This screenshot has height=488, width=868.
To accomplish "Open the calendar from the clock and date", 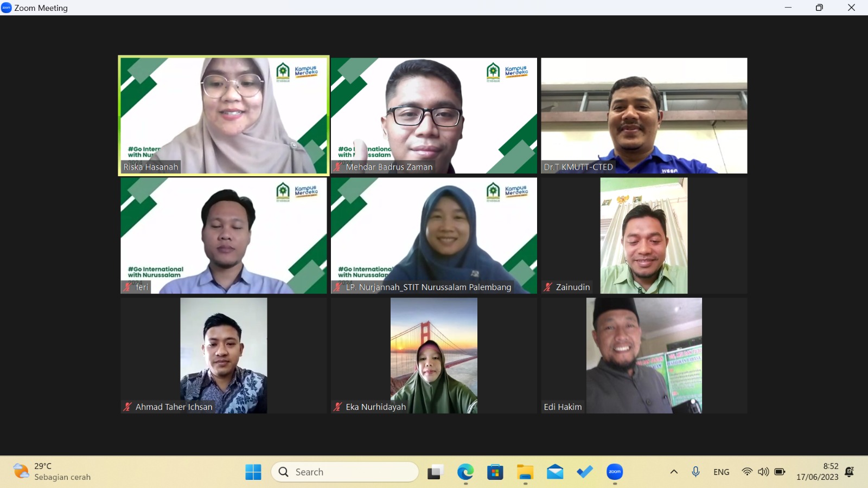I will click(817, 472).
